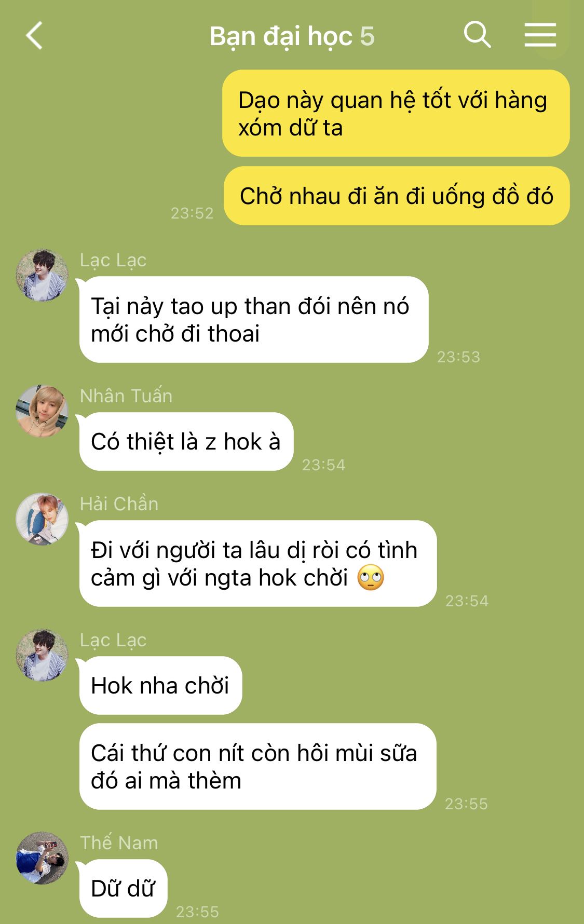Tap the 'Dữ dữ' message bubble

(123, 888)
